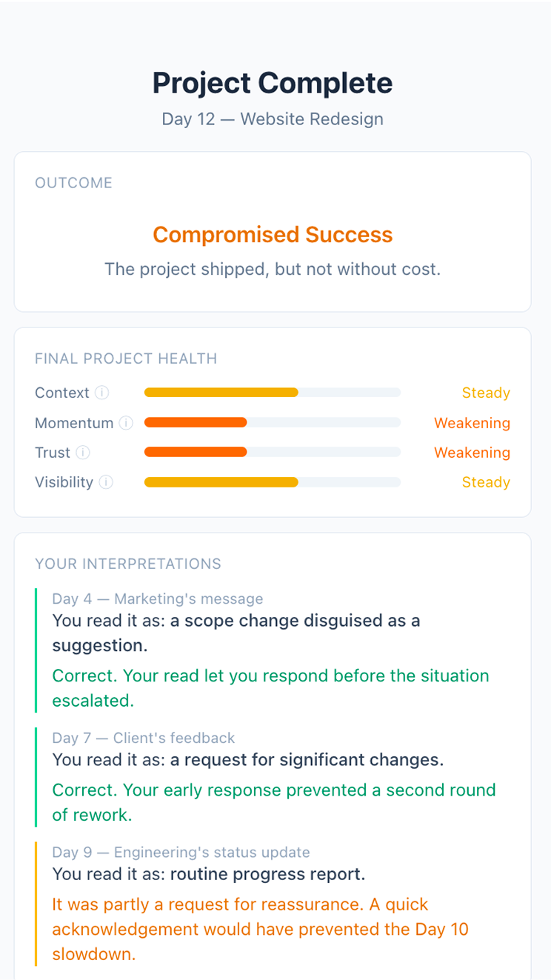Image resolution: width=551 pixels, height=980 pixels.
Task: Click the Day 12 Website Redesign subtitle
Action: coord(272,119)
